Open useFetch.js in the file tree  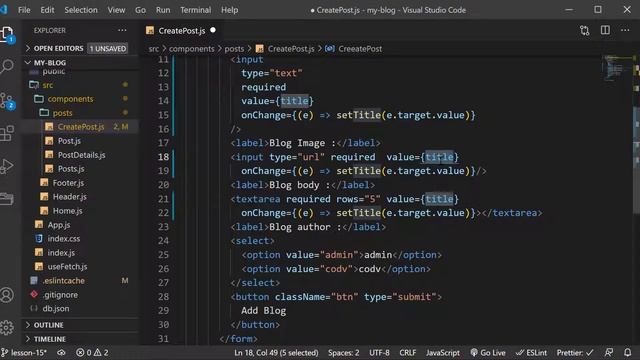[x=67, y=267]
